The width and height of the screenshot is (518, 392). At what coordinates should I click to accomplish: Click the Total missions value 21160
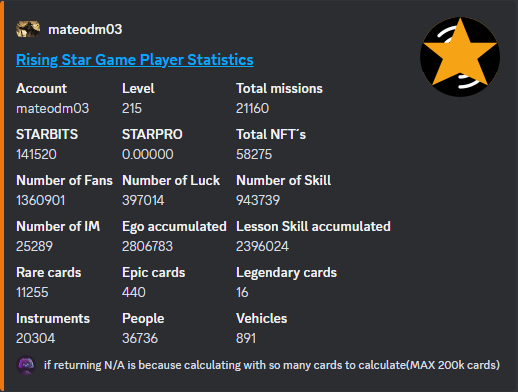click(252, 108)
